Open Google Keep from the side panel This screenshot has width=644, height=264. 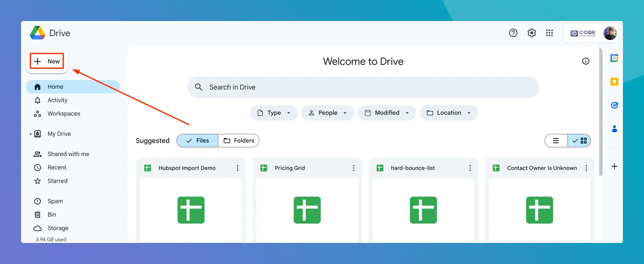click(x=614, y=81)
